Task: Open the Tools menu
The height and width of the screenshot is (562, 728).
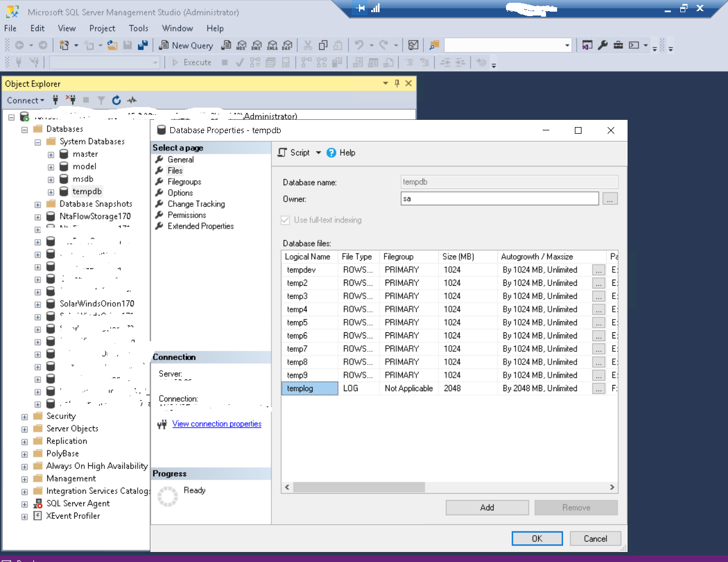Action: 139,28
